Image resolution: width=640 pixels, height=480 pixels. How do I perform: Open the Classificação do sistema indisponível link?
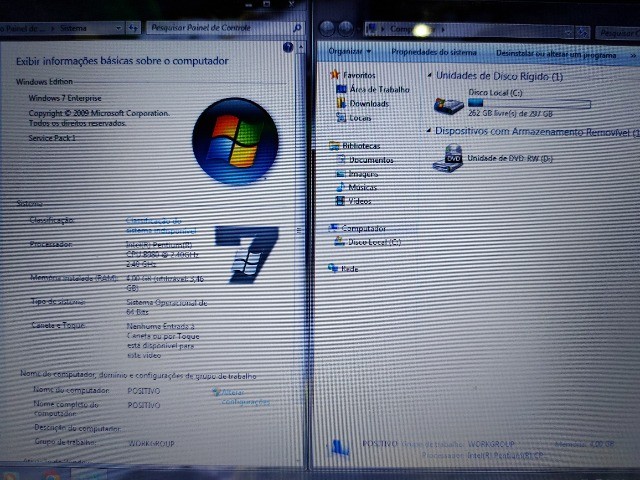161,226
